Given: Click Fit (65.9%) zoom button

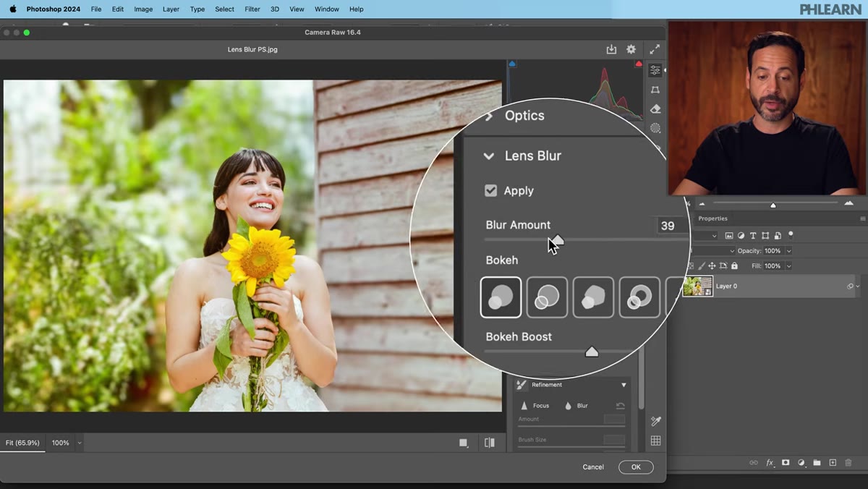Looking at the screenshot, I should [x=22, y=443].
